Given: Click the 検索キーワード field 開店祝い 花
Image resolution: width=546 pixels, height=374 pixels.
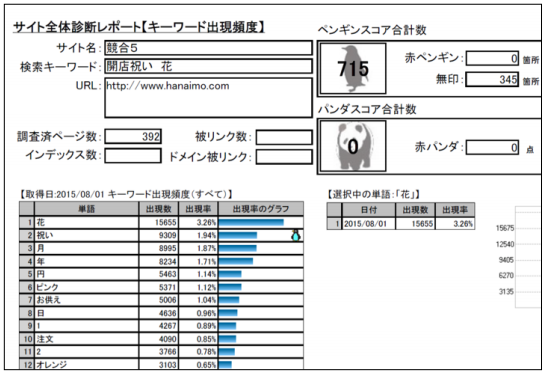Looking at the screenshot, I should click(x=208, y=66).
